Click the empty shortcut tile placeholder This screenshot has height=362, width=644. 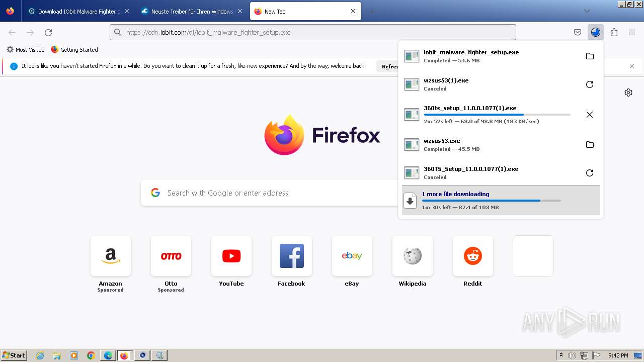pos(533,256)
